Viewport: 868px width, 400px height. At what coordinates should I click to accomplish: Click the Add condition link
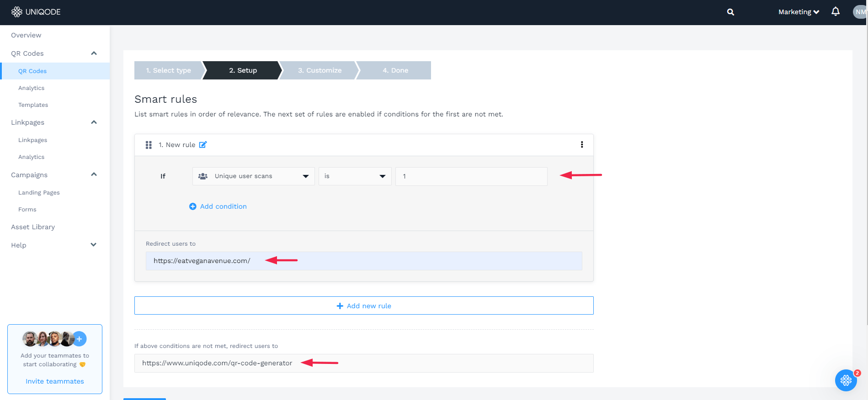tap(218, 206)
